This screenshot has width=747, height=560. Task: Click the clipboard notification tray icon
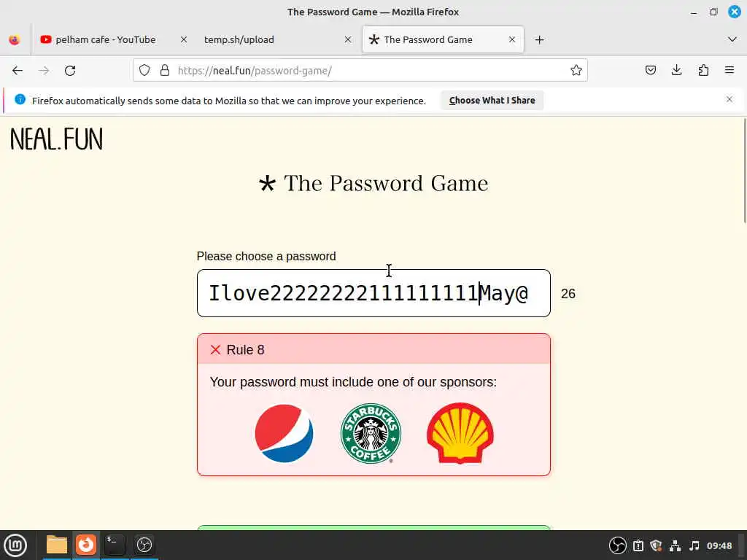pyautogui.click(x=638, y=545)
